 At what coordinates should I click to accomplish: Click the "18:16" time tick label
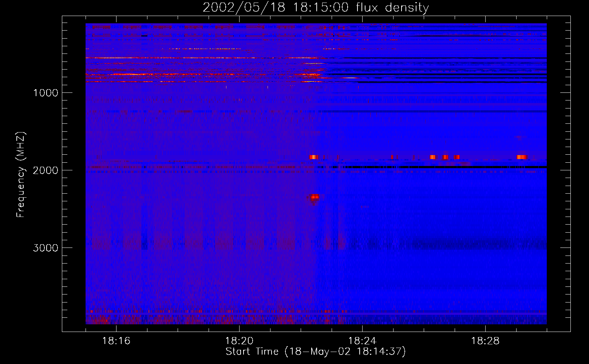coord(116,341)
